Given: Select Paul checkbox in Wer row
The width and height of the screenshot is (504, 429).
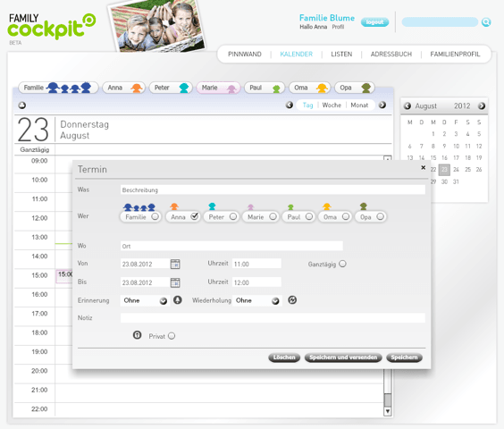Looking at the screenshot, I should [309, 216].
